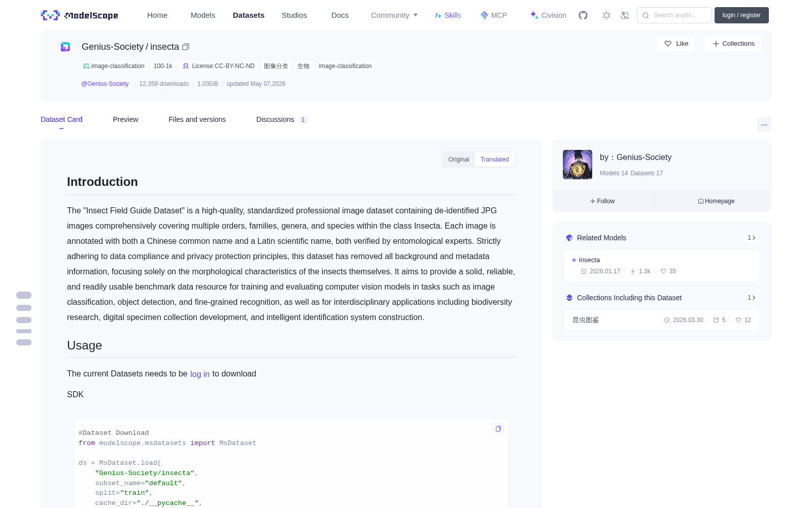812x508 pixels.
Task: Click the 'by：Genius-Society' author name
Action: (635, 157)
